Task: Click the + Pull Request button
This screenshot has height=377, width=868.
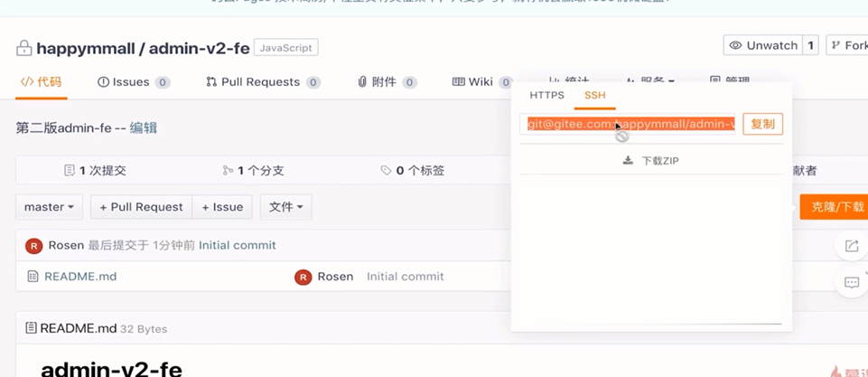Action: pos(141,207)
